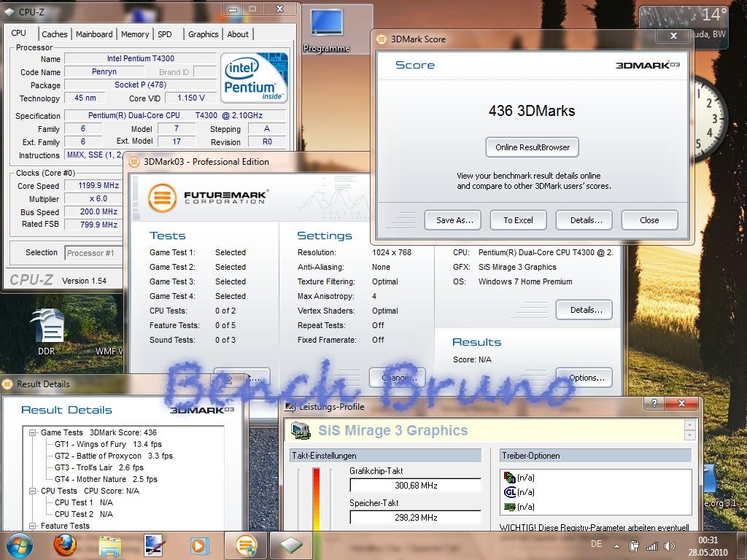The image size is (747, 560).
Task: Click the Windows Start orb
Action: (x=19, y=545)
